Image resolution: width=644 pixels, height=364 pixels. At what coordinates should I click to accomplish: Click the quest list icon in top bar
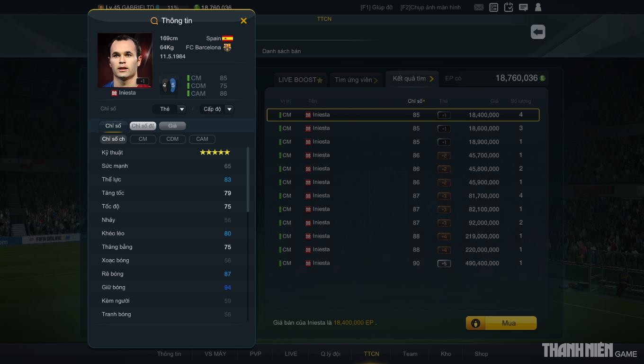[x=494, y=8]
